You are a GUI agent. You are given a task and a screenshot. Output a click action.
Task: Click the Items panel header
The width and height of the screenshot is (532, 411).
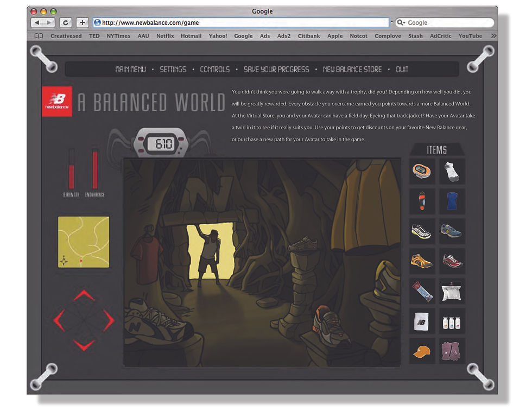click(436, 150)
